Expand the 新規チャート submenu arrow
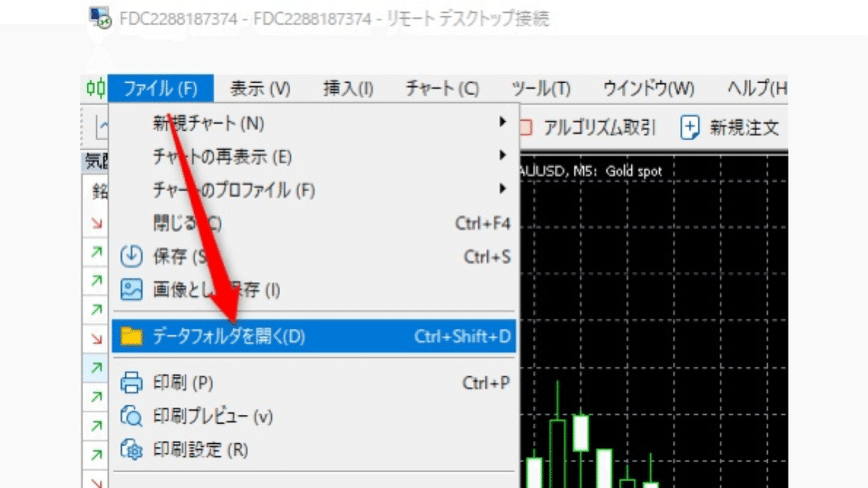 click(504, 123)
